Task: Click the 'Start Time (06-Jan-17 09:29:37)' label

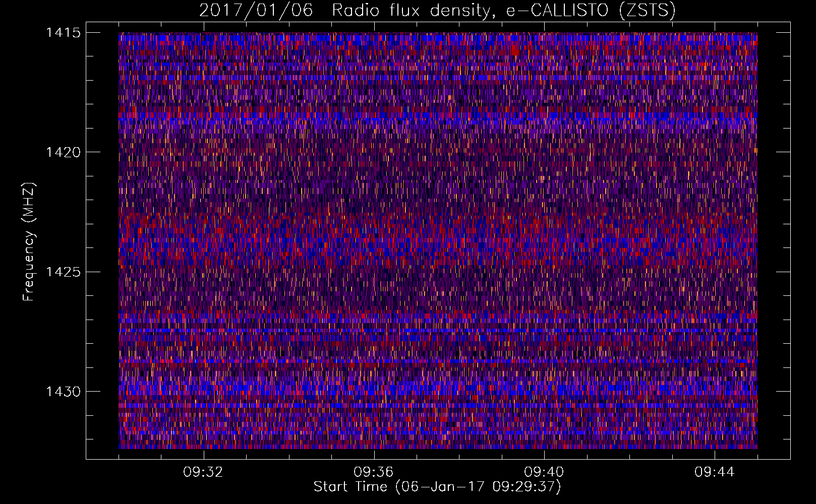Action: 437,487
